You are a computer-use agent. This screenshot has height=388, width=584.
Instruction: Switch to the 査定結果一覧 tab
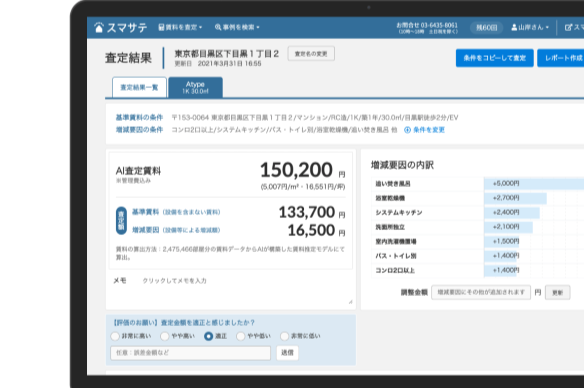tap(139, 88)
